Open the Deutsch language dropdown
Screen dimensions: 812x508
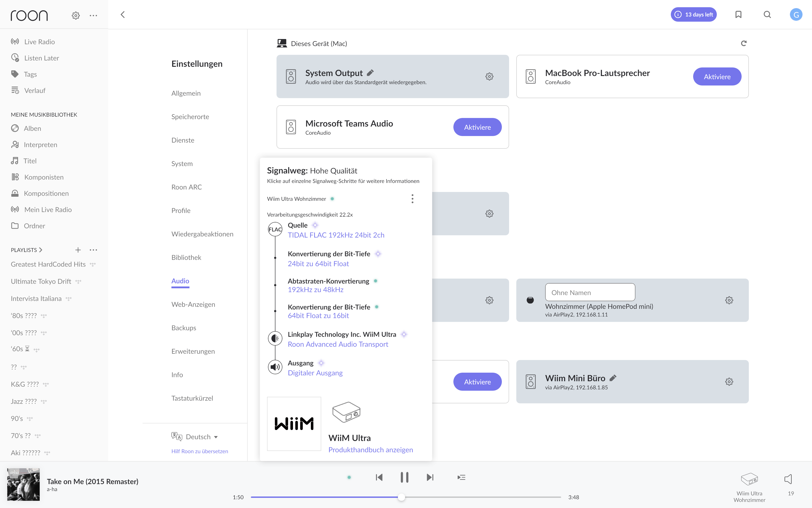(195, 437)
